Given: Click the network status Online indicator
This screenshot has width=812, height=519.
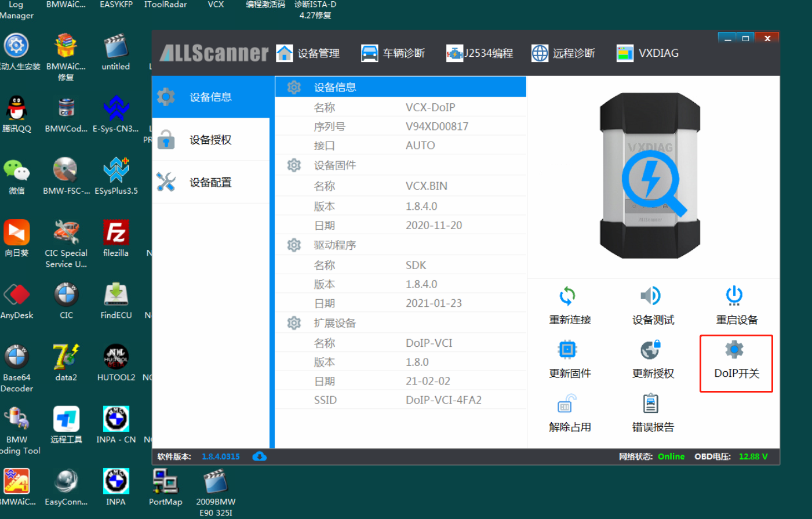Looking at the screenshot, I should (x=671, y=457).
